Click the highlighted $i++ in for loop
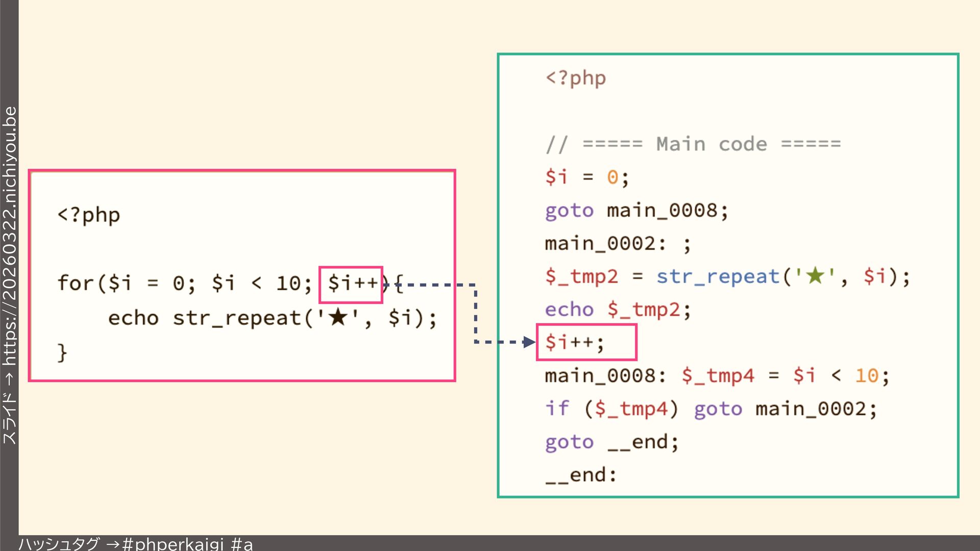Viewport: 980px width, 551px height. [351, 284]
